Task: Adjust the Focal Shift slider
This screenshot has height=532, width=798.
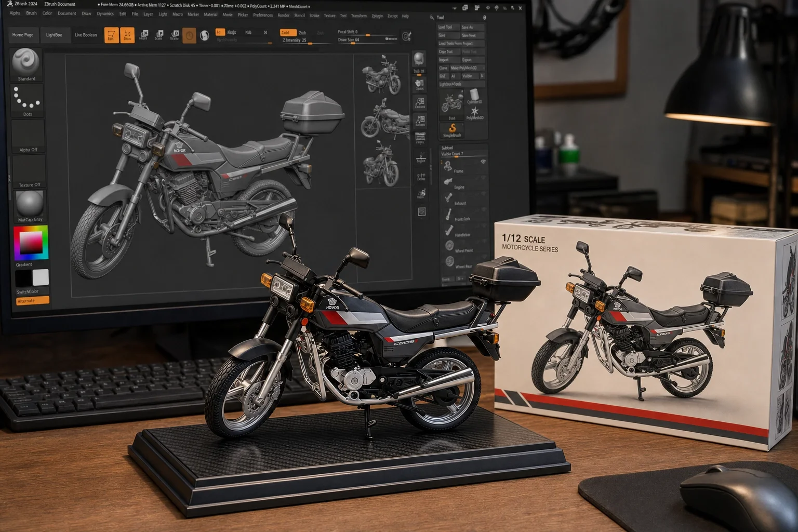Action: (x=367, y=32)
